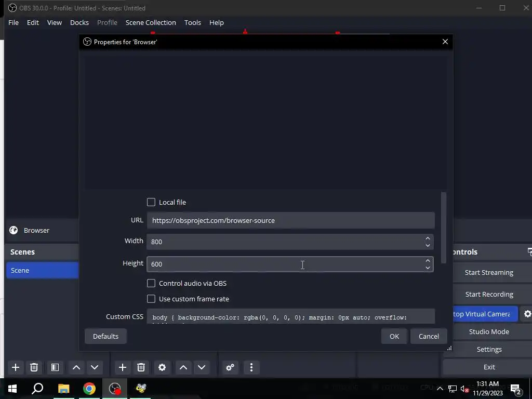Increase Width value with up arrow
532x399 pixels.
[428, 238]
